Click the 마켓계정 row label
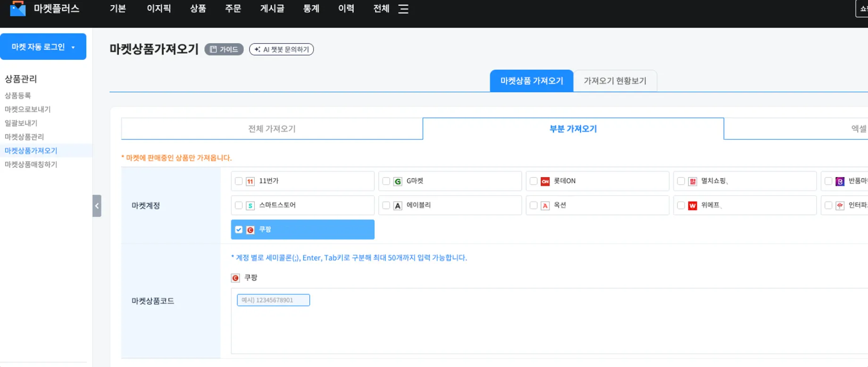 click(x=146, y=206)
